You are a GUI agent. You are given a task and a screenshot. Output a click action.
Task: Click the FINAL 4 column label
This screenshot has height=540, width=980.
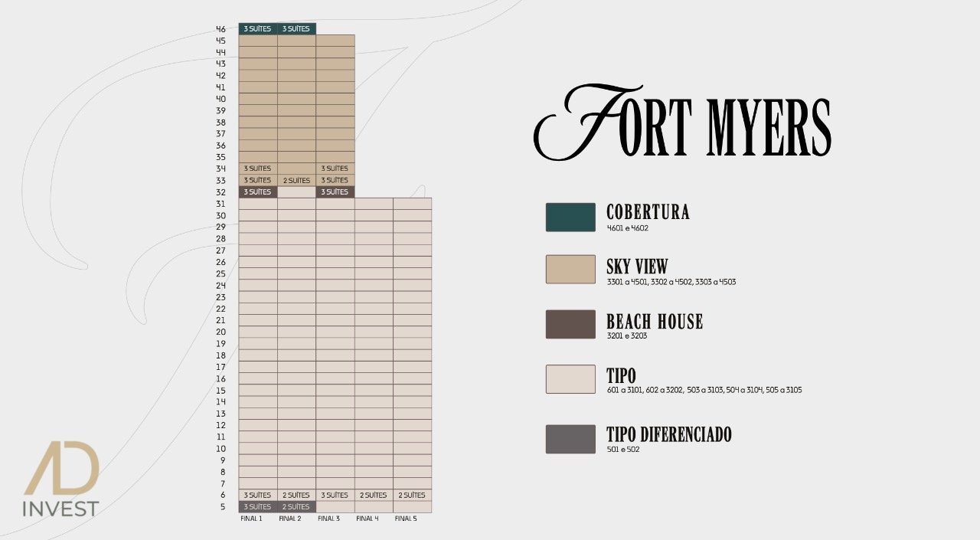(367, 519)
